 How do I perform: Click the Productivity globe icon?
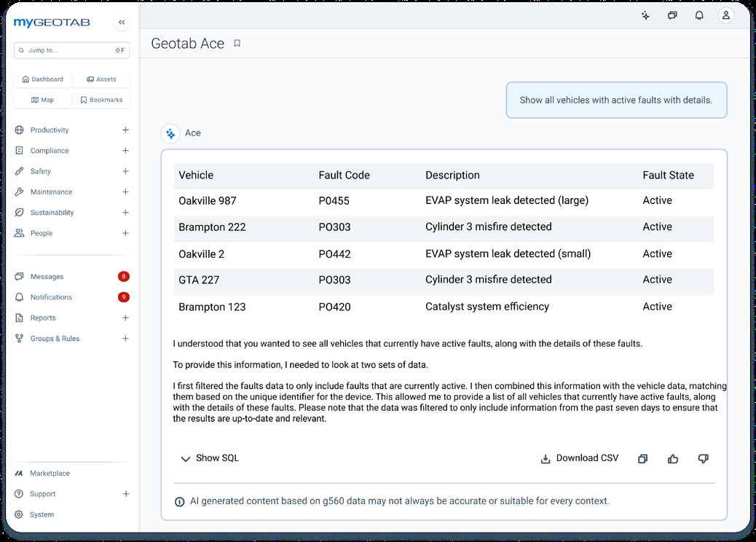[x=19, y=130]
